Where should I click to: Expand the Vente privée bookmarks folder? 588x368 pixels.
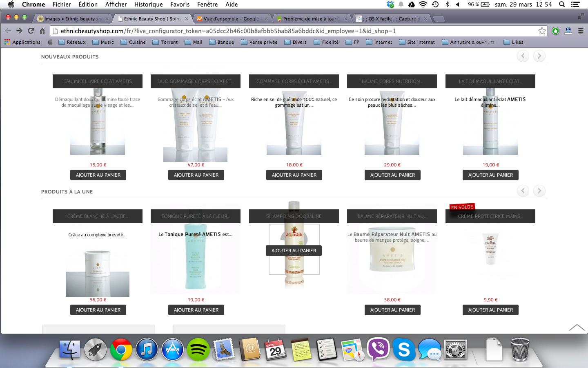pyautogui.click(x=259, y=42)
